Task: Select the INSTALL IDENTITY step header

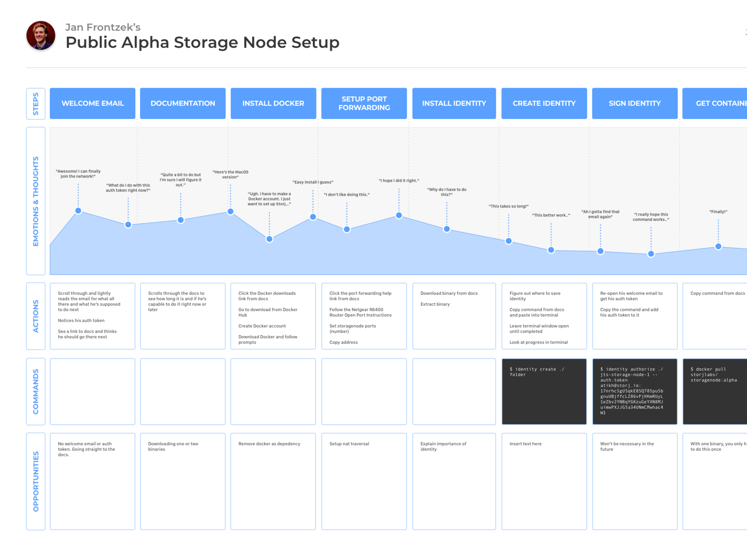Action: (x=454, y=103)
